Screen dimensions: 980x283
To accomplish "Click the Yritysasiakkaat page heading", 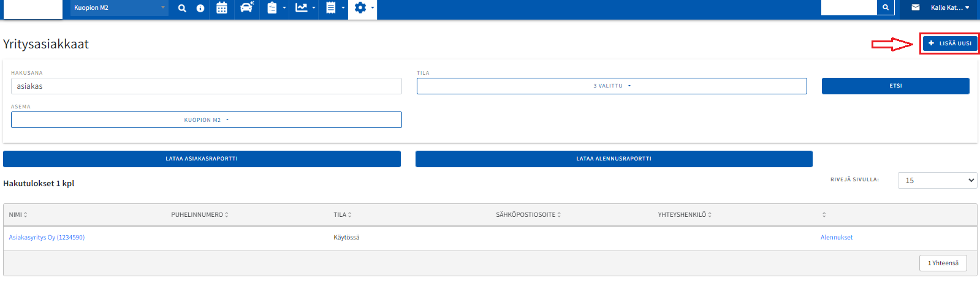I will click(x=46, y=44).
